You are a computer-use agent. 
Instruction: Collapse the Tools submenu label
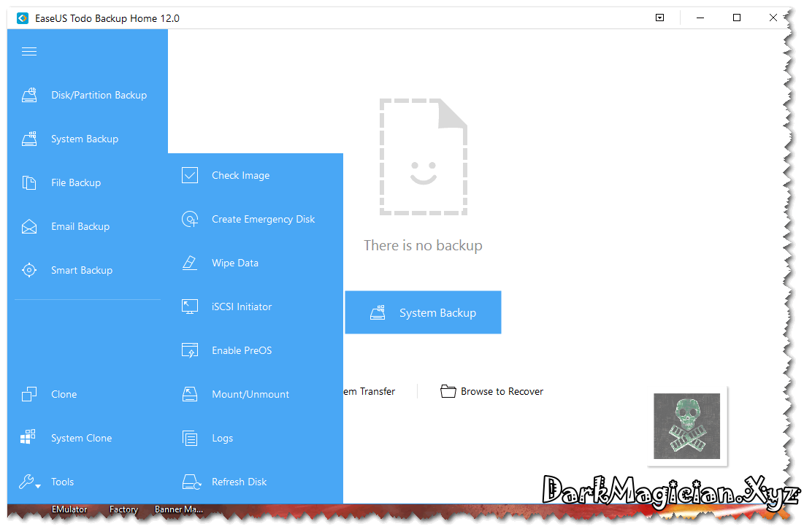63,482
